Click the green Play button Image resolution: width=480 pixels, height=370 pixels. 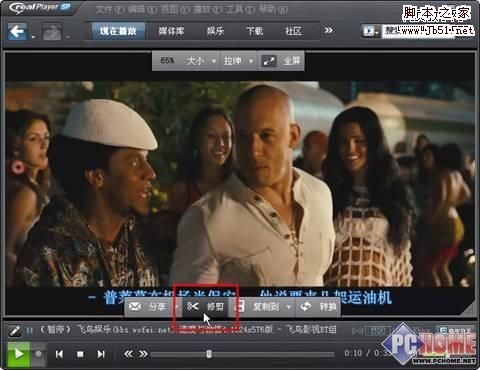pos(18,354)
